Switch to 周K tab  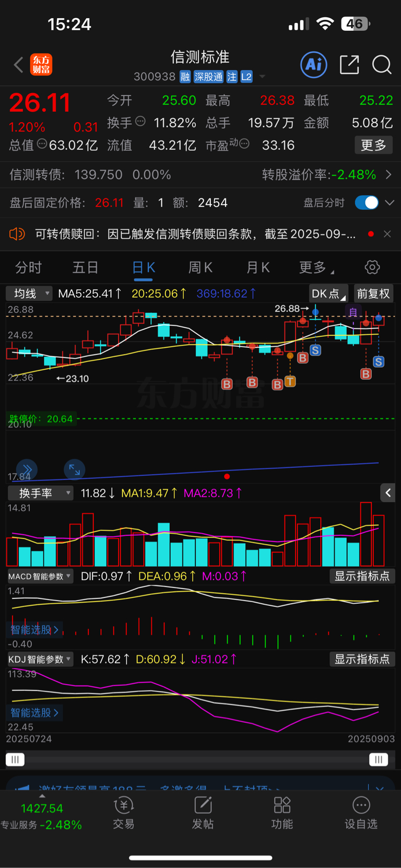coord(200,268)
